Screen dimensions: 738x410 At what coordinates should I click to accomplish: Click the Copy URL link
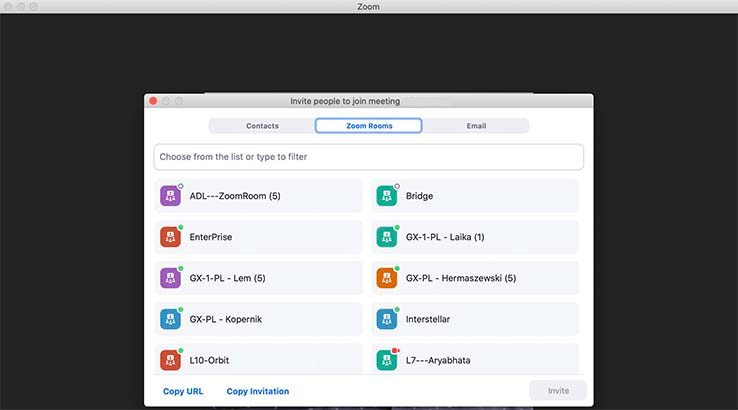[183, 391]
